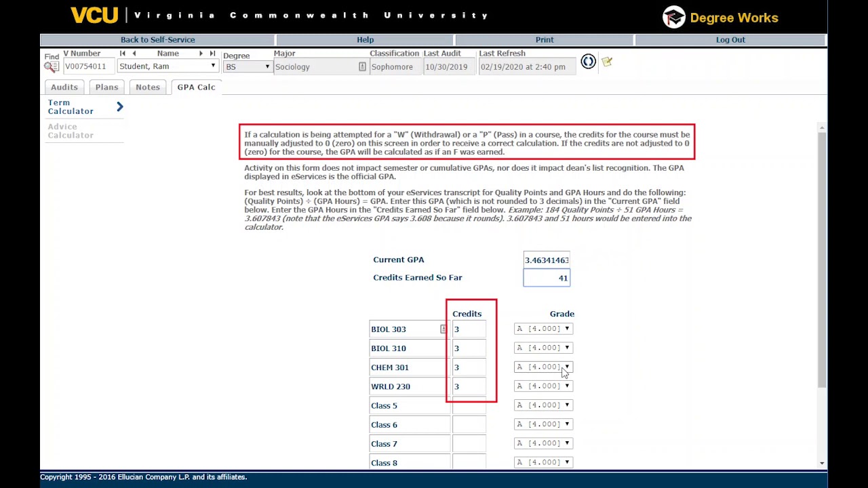The height and width of the screenshot is (488, 868).
Task: Click the Class 7 credits field
Action: click(x=469, y=443)
